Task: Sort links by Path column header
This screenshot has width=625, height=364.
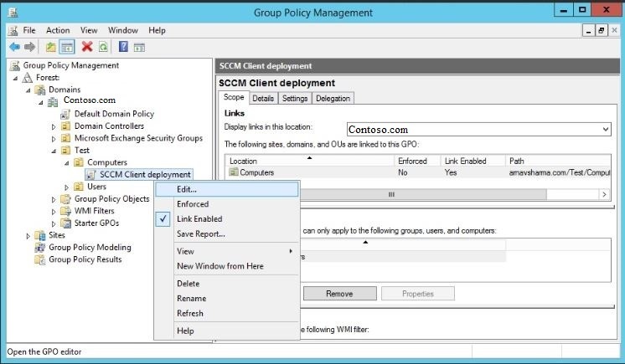Action: click(558, 161)
